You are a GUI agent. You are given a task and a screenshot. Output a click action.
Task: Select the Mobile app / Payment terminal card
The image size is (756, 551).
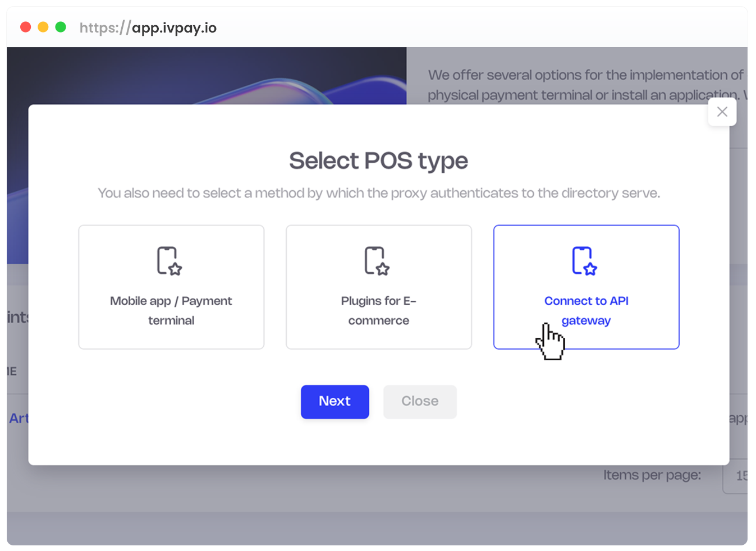tap(171, 287)
